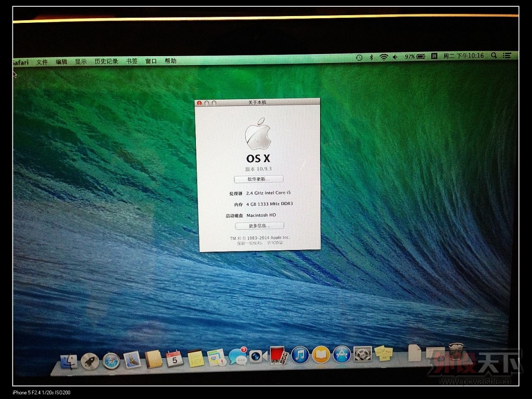Viewport: 532px width, 399px height.
Task: Open 文件 menu
Action: pyautogui.click(x=43, y=62)
